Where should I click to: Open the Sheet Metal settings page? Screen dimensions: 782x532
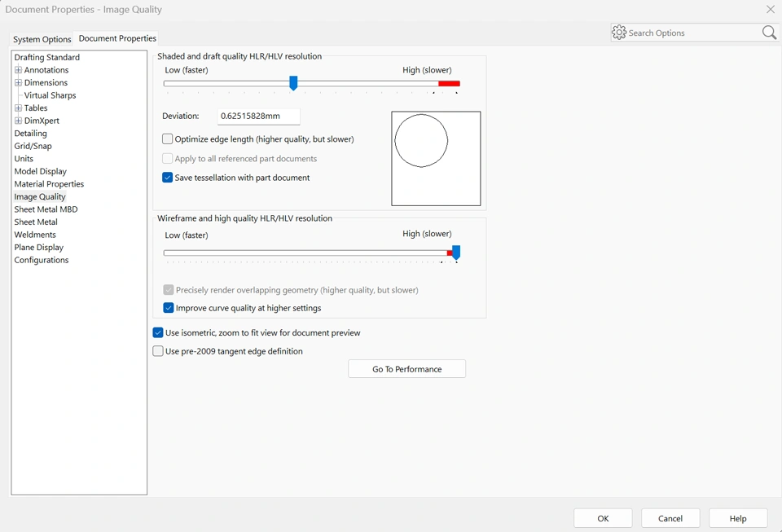pos(36,222)
